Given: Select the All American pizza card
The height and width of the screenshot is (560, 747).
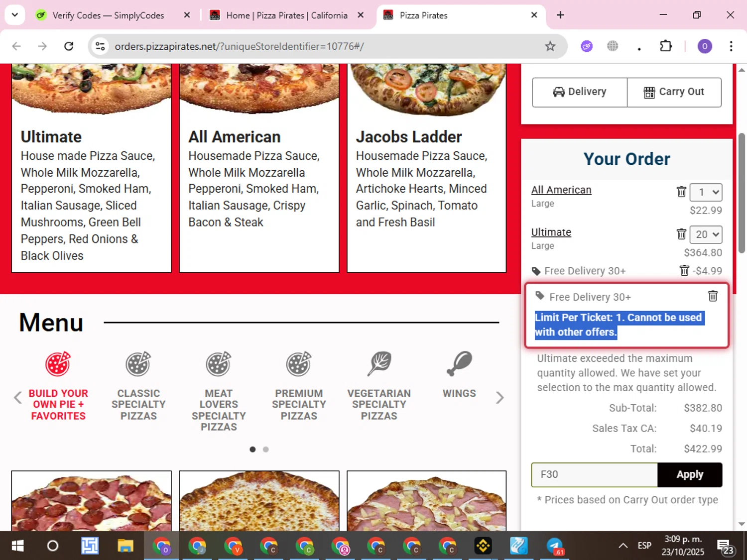Looking at the screenshot, I should (259, 168).
